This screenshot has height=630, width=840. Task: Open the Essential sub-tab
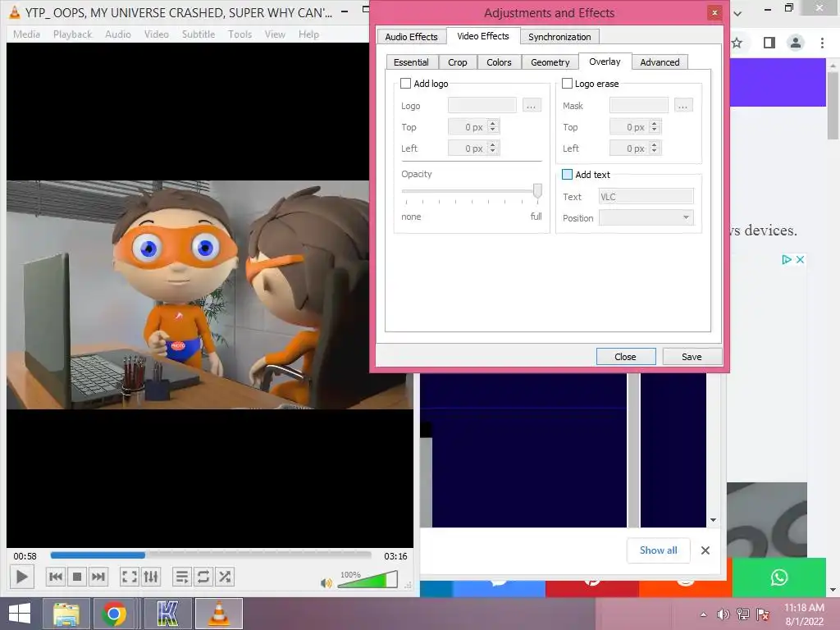(x=412, y=62)
